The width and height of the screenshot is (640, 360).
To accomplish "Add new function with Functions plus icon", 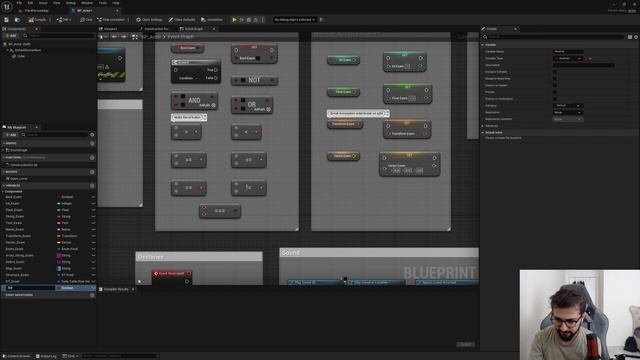I will (92, 158).
